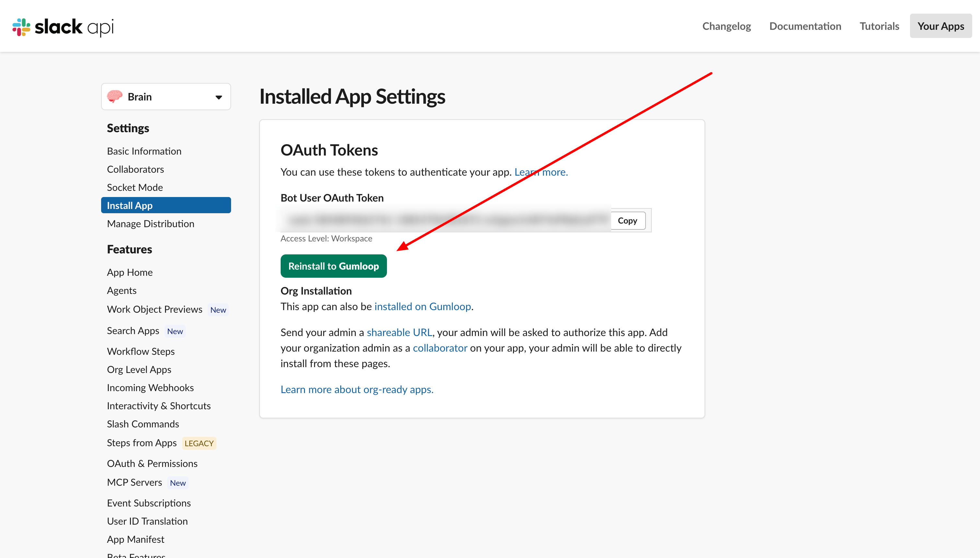980x558 pixels.
Task: Click the blurred bot token field
Action: 446,220
